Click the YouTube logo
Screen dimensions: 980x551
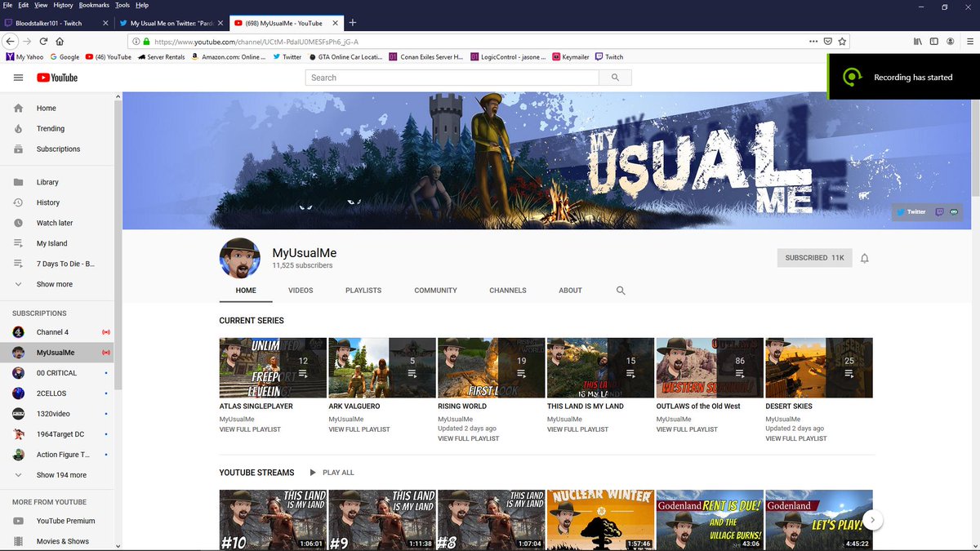pos(57,78)
